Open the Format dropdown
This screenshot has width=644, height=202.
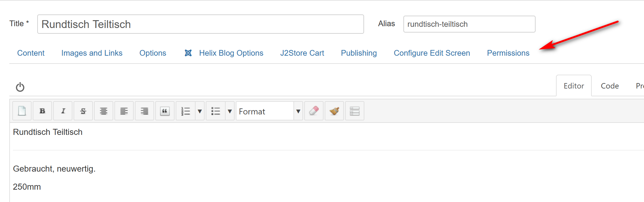point(269,111)
